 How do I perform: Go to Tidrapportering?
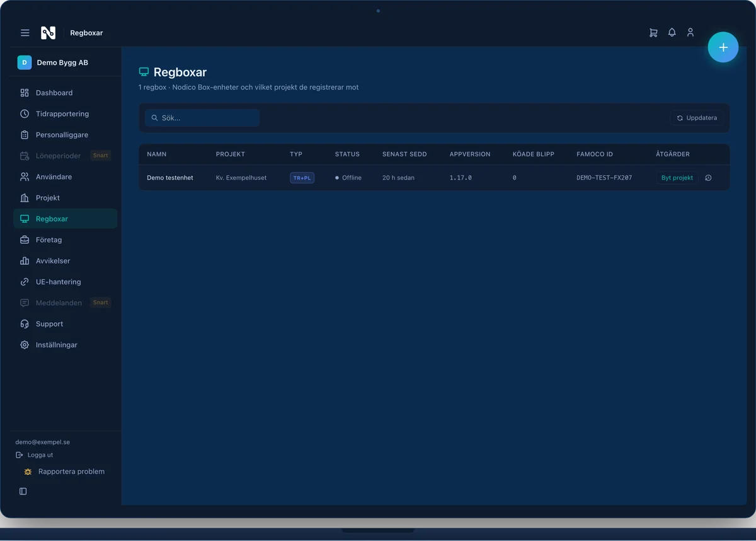65,113
